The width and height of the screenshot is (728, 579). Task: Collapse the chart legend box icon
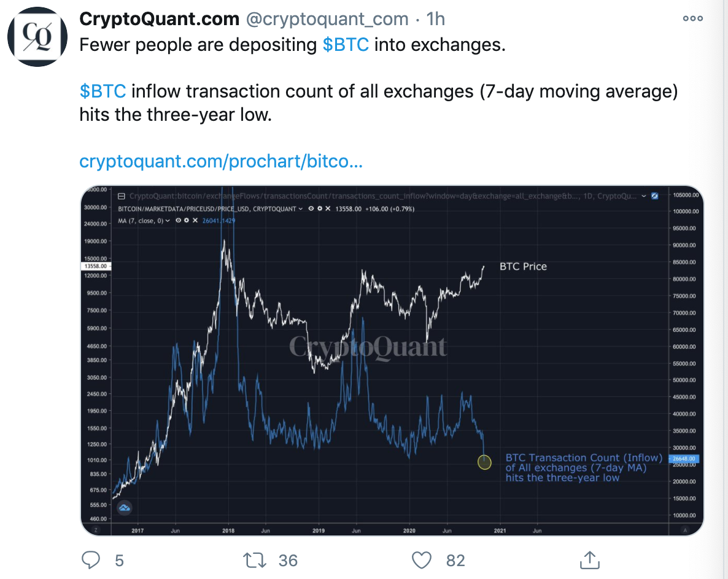pos(121,196)
